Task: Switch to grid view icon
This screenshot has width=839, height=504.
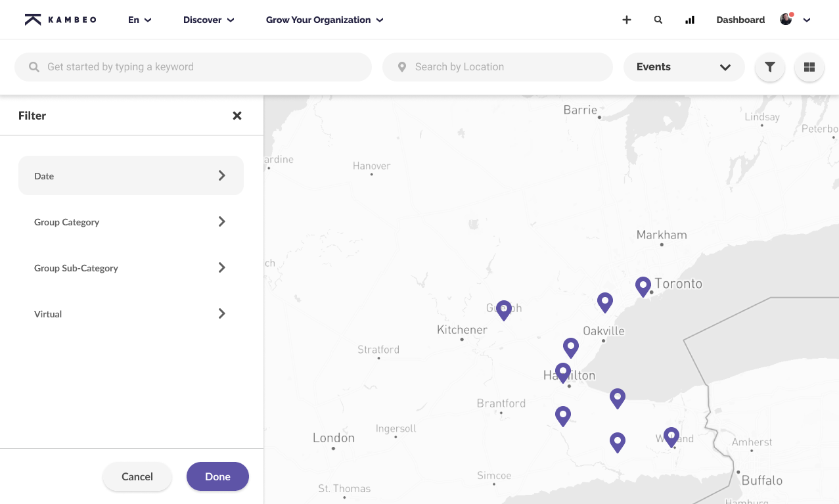Action: pyautogui.click(x=809, y=67)
